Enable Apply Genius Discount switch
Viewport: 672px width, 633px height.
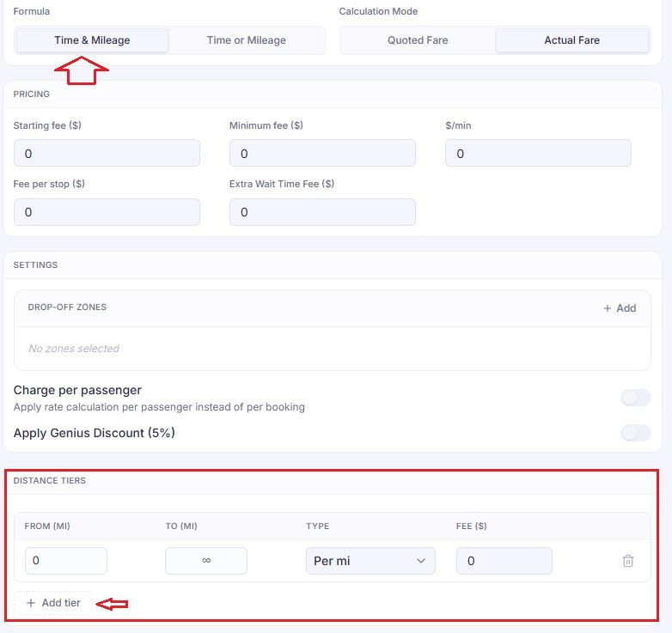[x=636, y=433]
